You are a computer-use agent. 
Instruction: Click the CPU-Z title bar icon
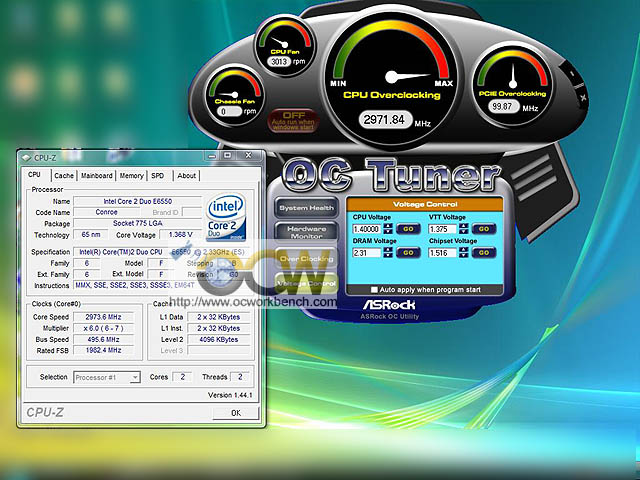(x=26, y=158)
